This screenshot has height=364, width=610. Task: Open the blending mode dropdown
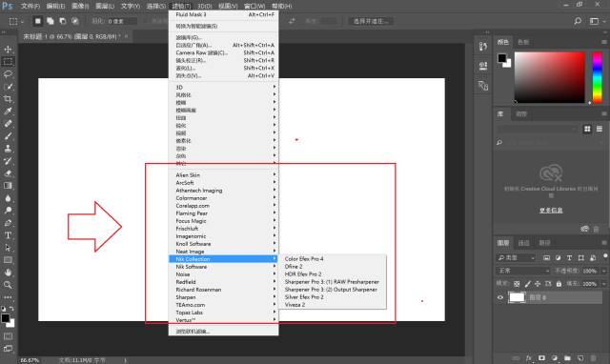coord(523,271)
